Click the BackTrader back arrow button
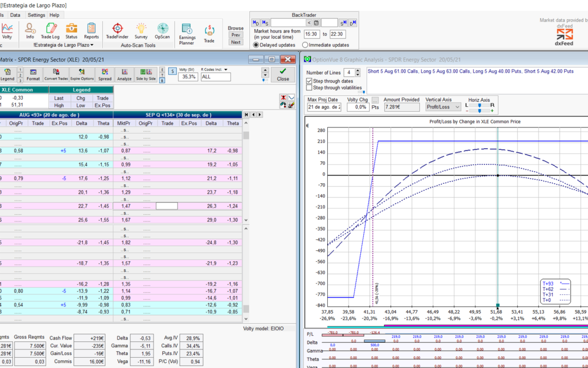Viewport: 588px width, 368px height. 309,23
